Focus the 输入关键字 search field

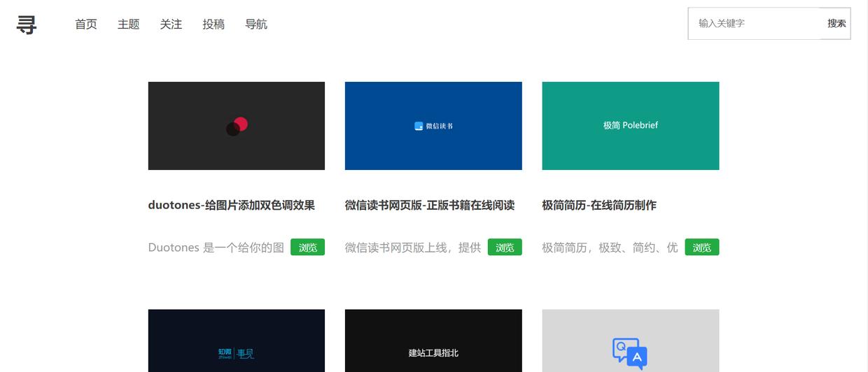[755, 23]
